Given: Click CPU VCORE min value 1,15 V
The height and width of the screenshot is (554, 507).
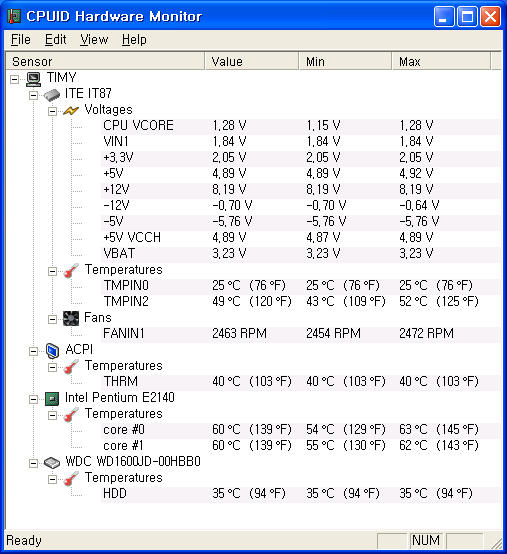Looking at the screenshot, I should coord(323,126).
